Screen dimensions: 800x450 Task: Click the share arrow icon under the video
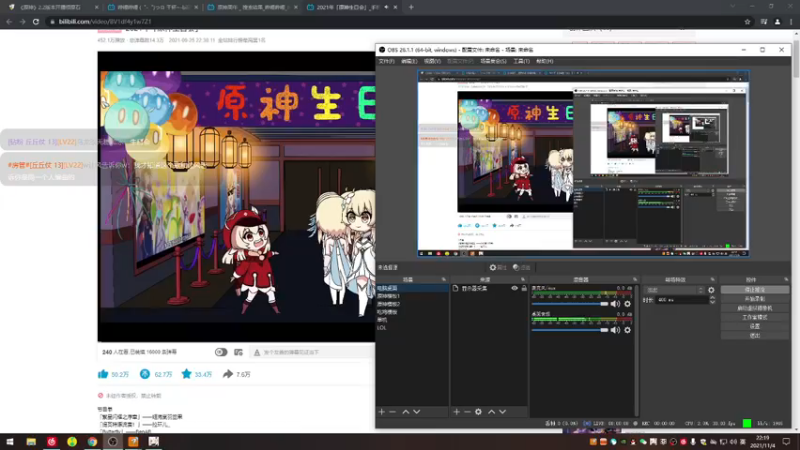(x=228, y=374)
